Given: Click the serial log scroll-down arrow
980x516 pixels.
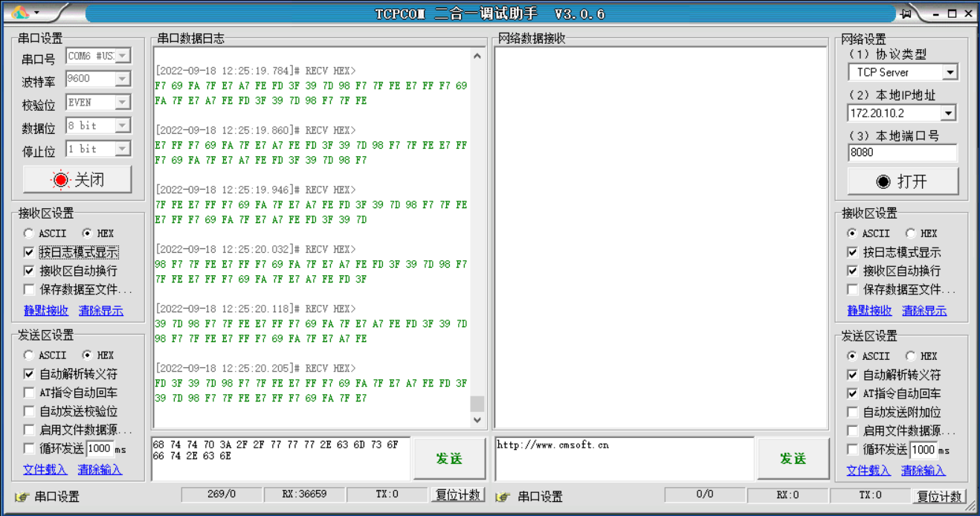Looking at the screenshot, I should tap(477, 420).
